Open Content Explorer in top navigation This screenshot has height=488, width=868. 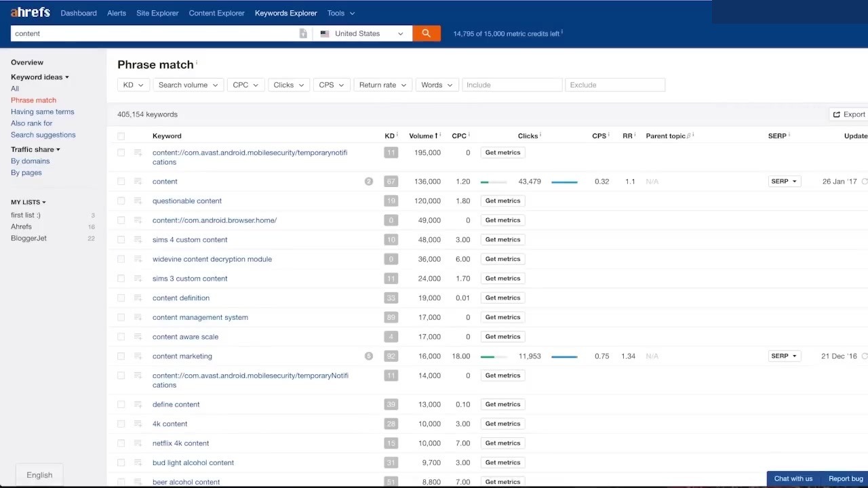coord(217,13)
